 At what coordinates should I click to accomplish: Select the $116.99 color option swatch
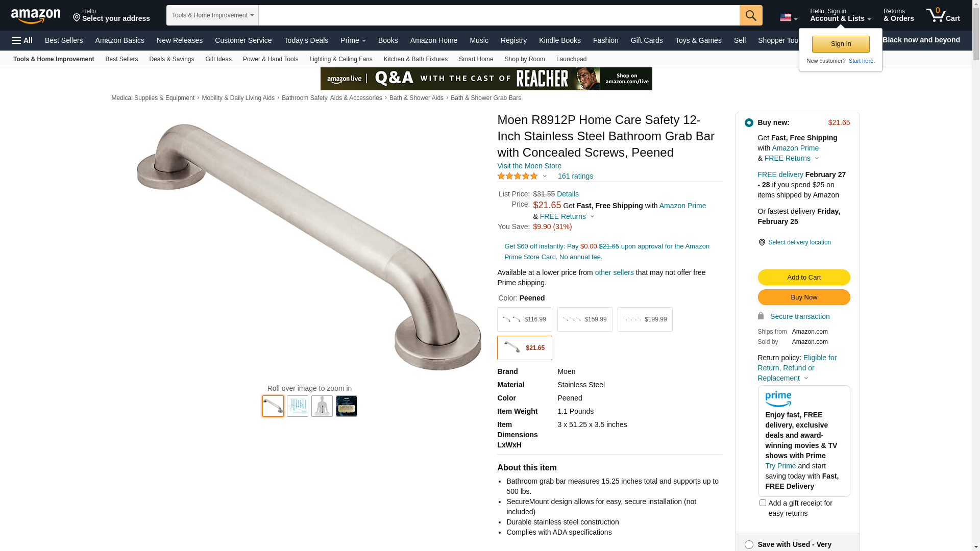point(525,319)
